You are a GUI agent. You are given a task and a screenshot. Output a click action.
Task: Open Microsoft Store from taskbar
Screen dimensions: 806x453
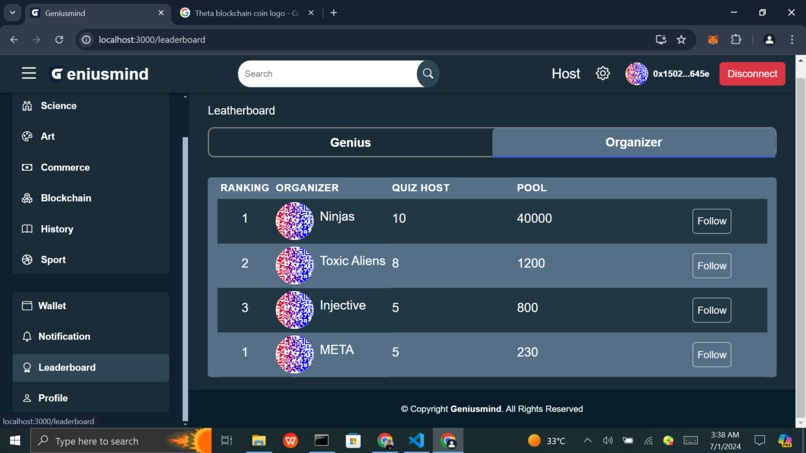pos(353,441)
